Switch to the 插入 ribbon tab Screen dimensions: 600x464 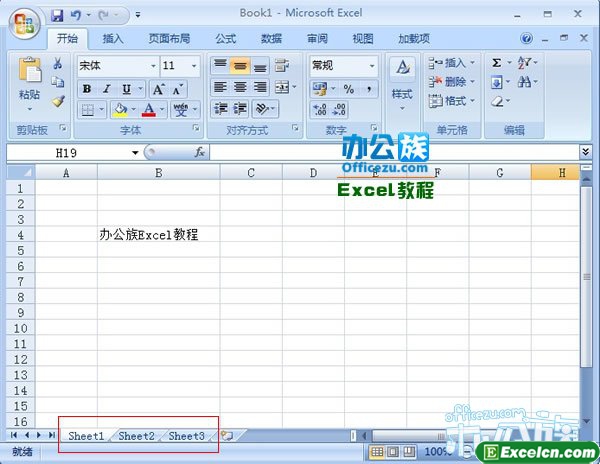pyautogui.click(x=113, y=38)
